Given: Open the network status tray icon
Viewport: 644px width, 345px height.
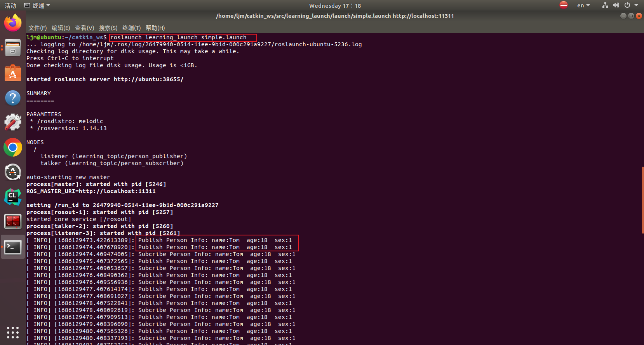Looking at the screenshot, I should [x=605, y=5].
